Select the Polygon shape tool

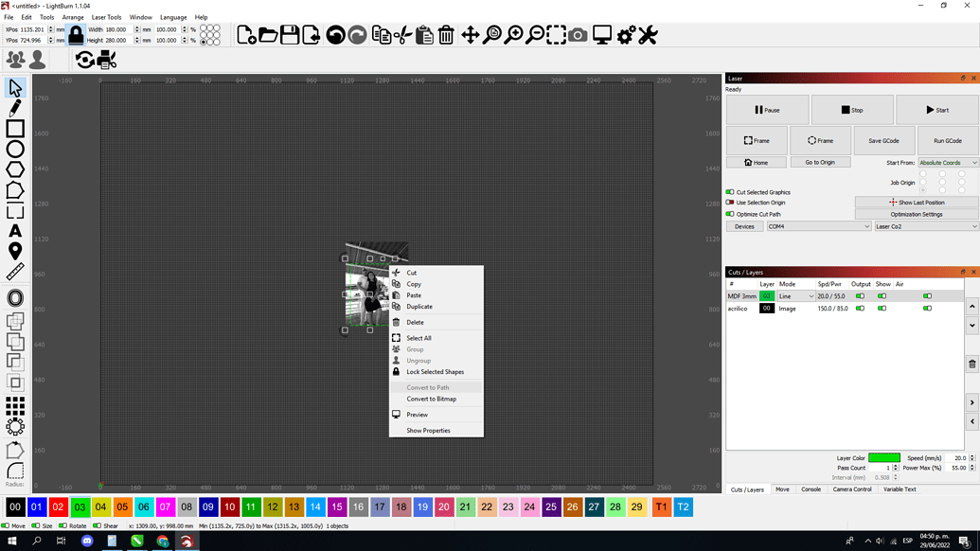tap(13, 169)
